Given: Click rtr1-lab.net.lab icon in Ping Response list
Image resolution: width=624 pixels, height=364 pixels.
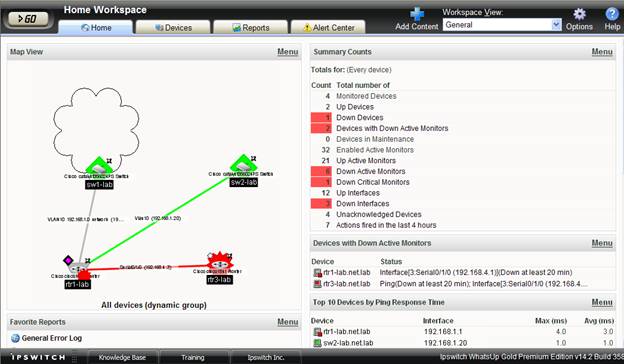Looking at the screenshot, I should pos(317,332).
